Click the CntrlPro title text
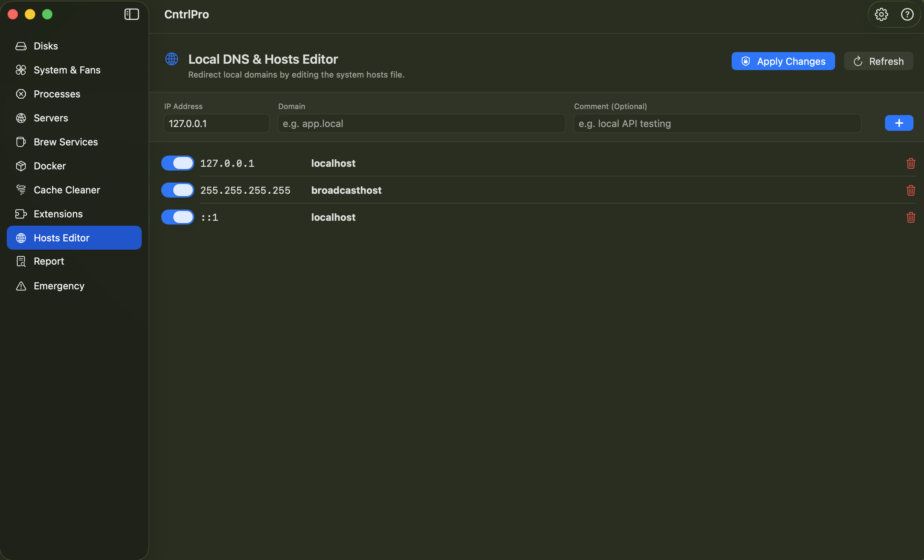Viewport: 924px width, 560px height. 187,14
